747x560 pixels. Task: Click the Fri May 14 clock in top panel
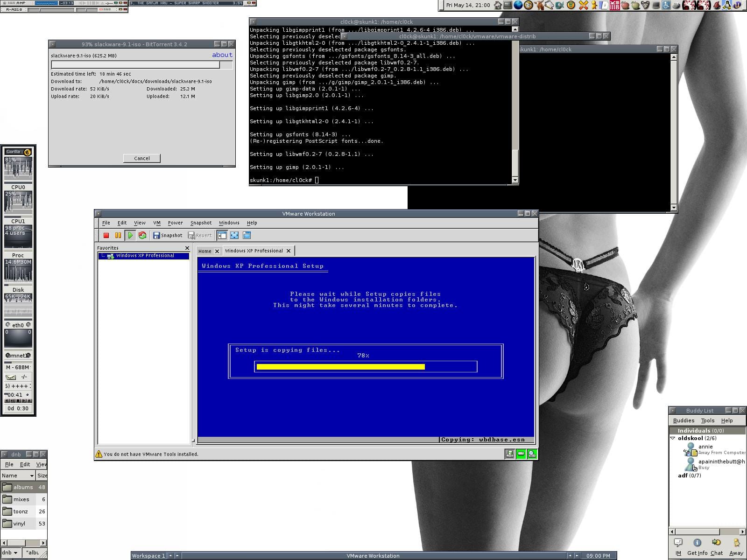tap(468, 5)
